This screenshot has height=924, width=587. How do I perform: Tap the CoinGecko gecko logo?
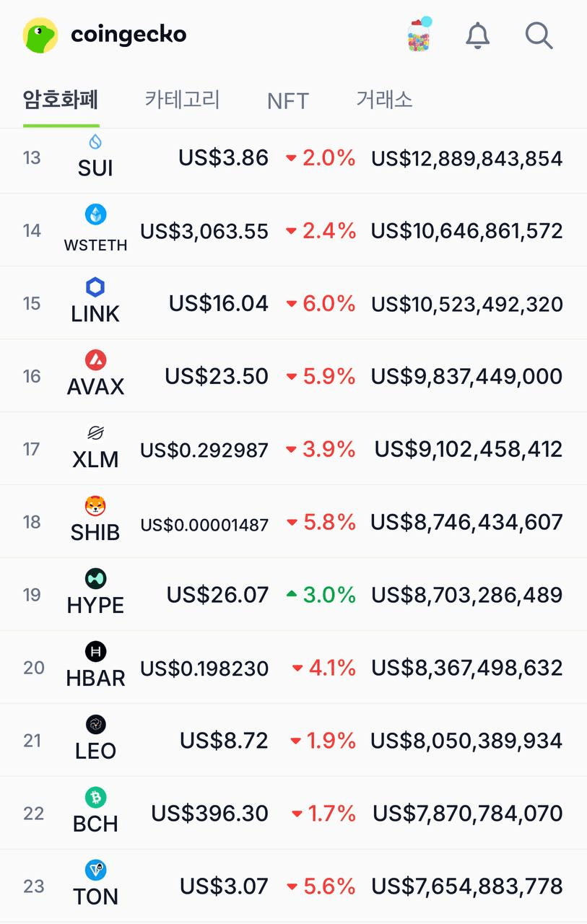[x=40, y=35]
